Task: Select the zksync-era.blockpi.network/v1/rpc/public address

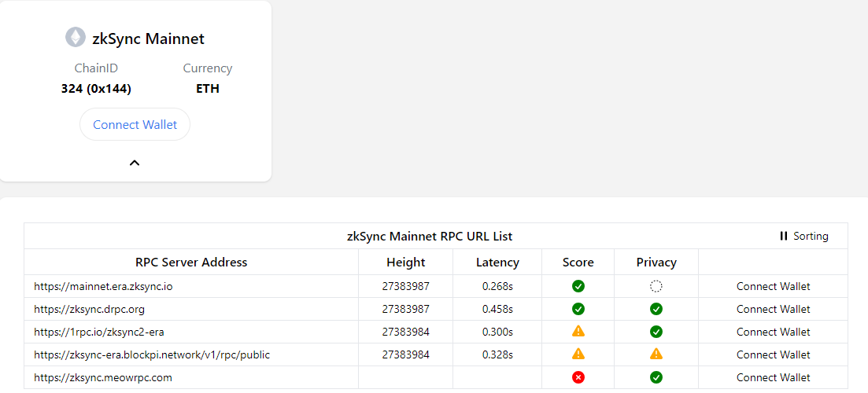Action: click(x=152, y=354)
